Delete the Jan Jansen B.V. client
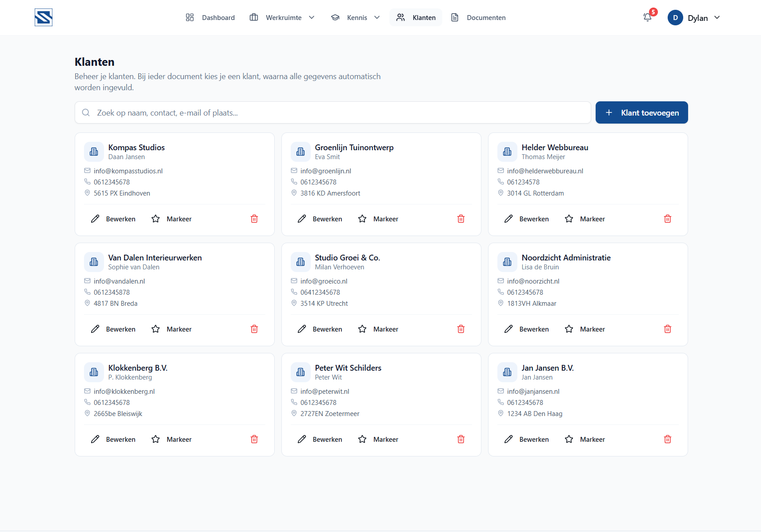 (x=668, y=439)
